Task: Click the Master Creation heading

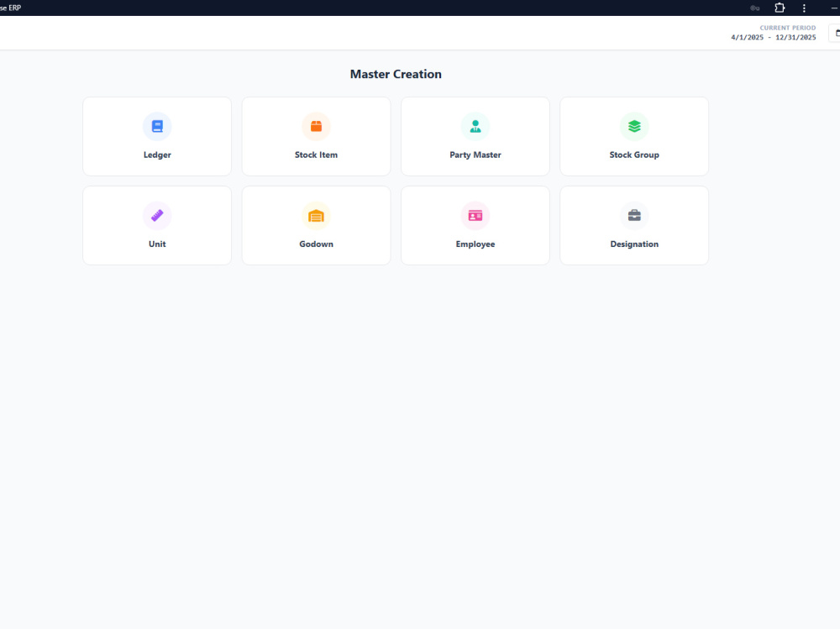Action: (x=396, y=74)
